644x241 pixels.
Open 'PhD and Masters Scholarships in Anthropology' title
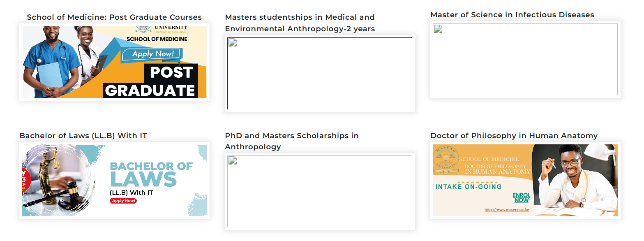click(x=291, y=141)
